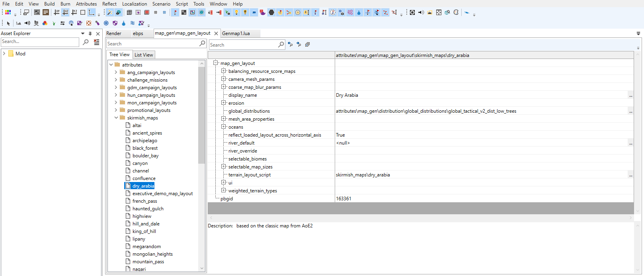The image size is (644, 276).
Task: Select the XZ plane axis tool
Action: click(65, 12)
